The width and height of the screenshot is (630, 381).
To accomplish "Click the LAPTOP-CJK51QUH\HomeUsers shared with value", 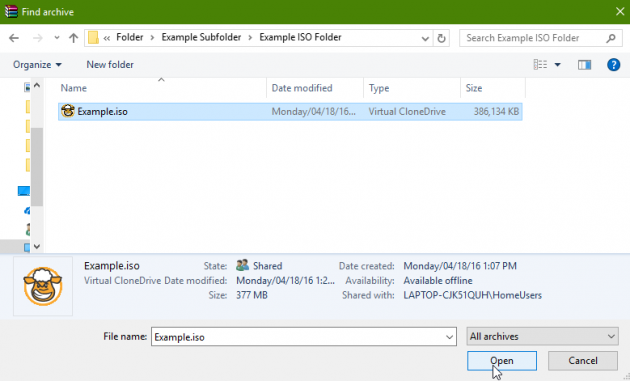I will (472, 295).
